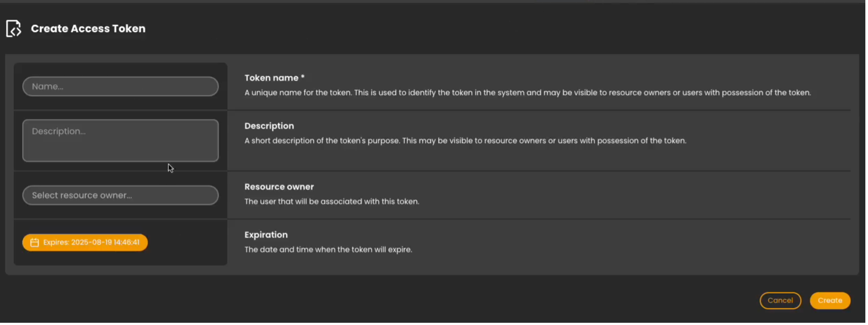Image resolution: width=868 pixels, height=325 pixels.
Task: Click the Create Access Token heading
Action: tap(88, 29)
